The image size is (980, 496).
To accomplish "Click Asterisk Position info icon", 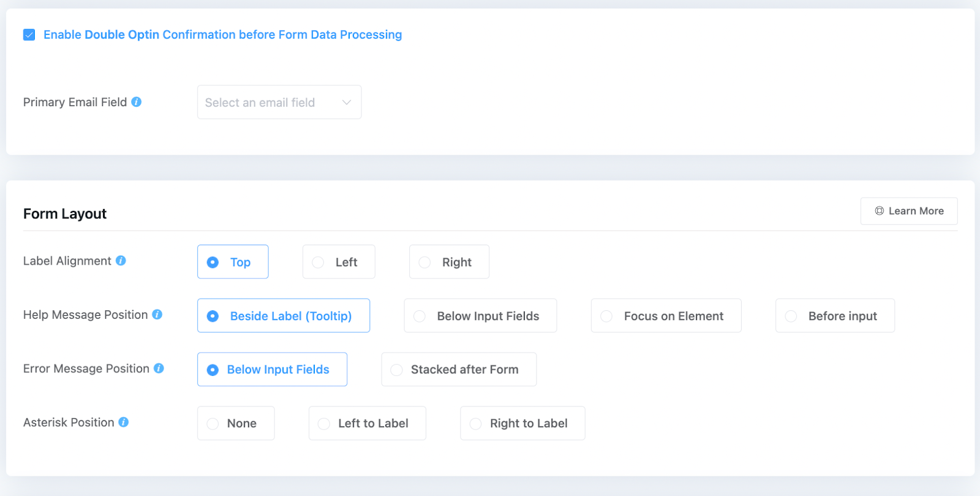I will (x=124, y=422).
